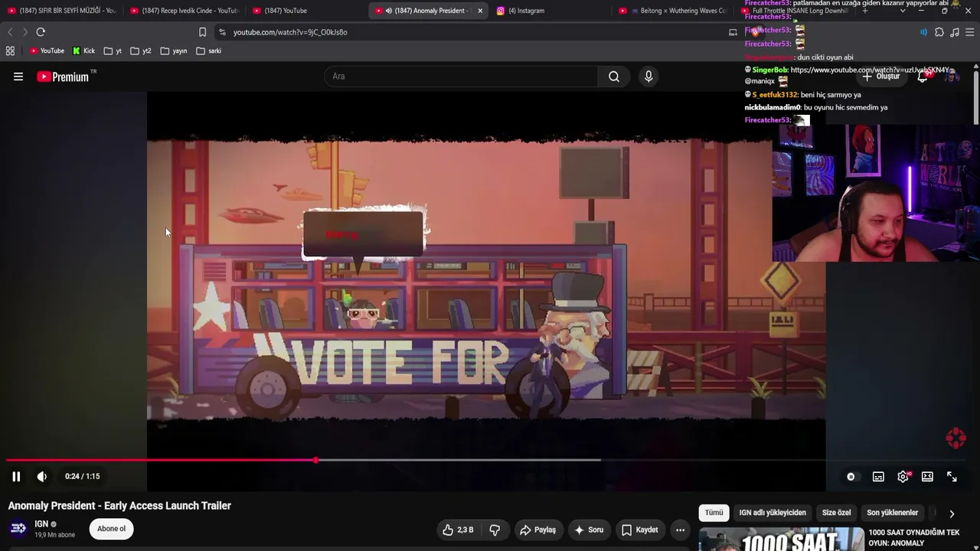980x551 pixels.
Task: Mute the video volume
Action: pos(42,476)
